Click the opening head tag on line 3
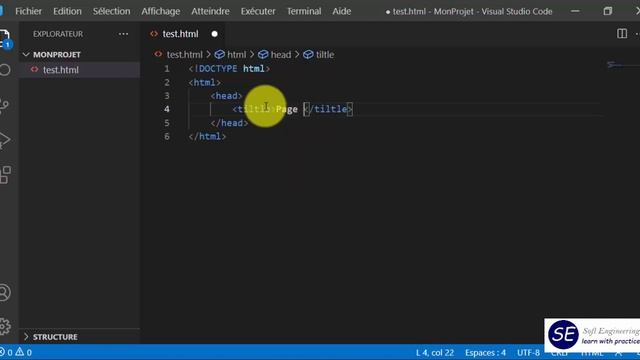 pyautogui.click(x=226, y=96)
